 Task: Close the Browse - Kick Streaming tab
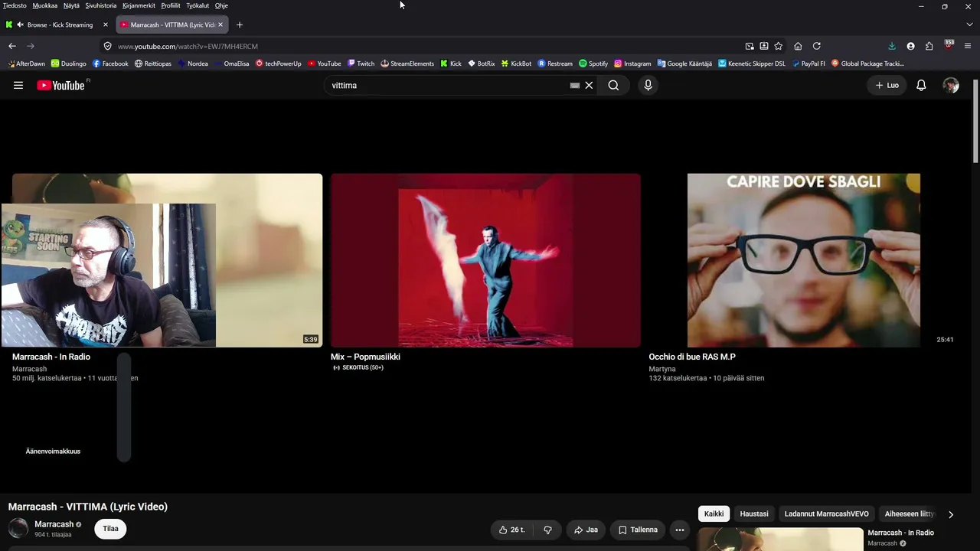click(106, 24)
